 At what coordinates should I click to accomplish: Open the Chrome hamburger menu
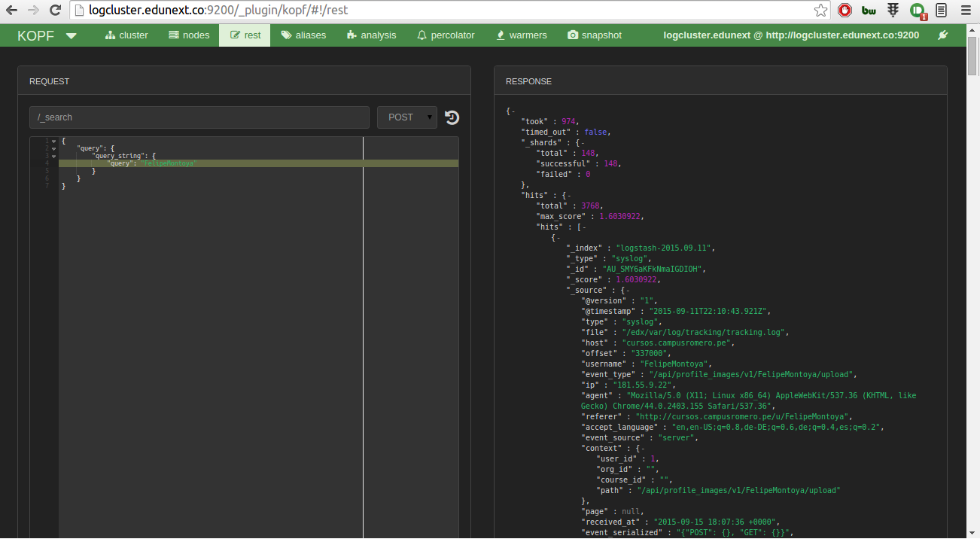coord(966,11)
